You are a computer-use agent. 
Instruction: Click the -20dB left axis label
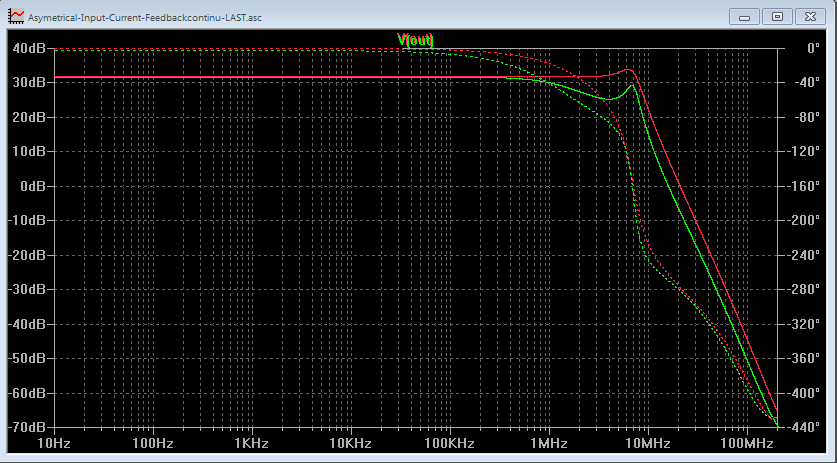coord(27,255)
